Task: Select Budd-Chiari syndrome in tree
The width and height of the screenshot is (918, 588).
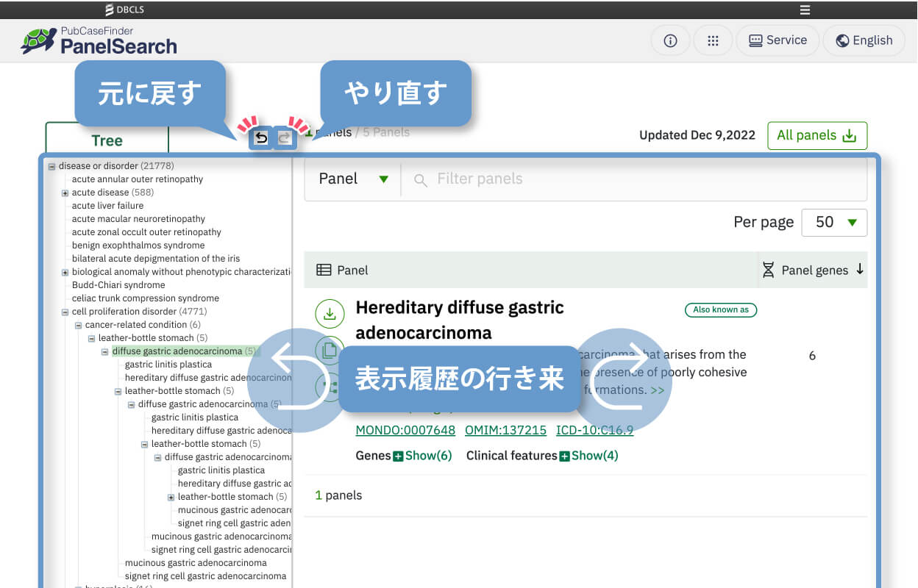Action: (x=118, y=285)
